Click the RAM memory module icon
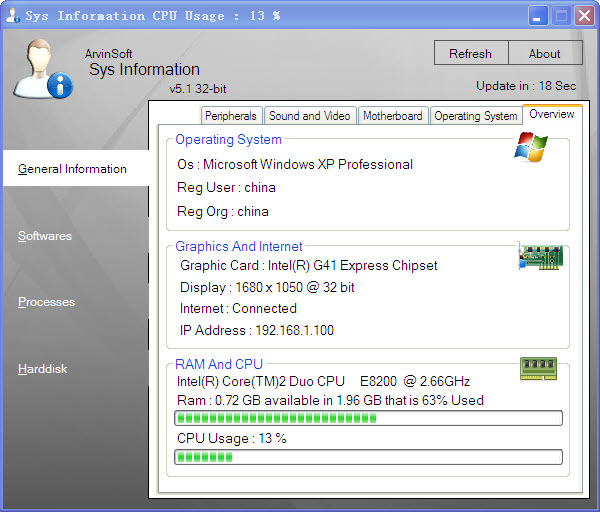Image resolution: width=600 pixels, height=512 pixels. (538, 369)
